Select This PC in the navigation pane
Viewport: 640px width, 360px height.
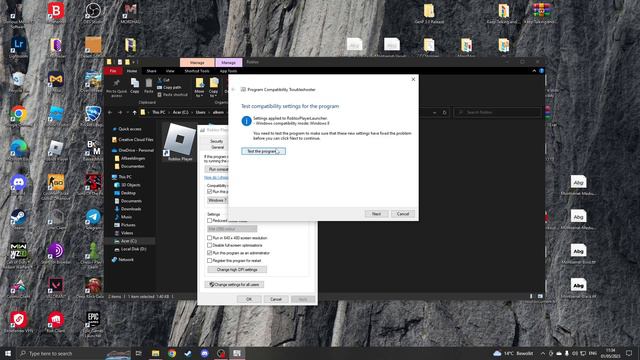[122, 177]
